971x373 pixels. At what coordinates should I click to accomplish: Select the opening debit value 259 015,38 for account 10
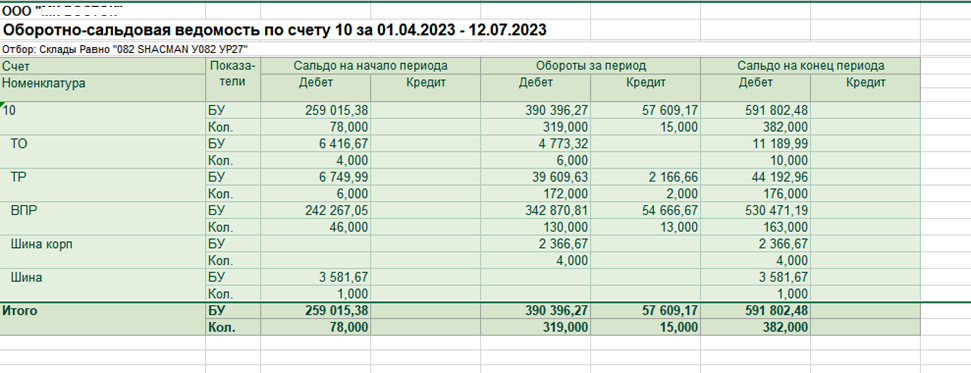pyautogui.click(x=316, y=110)
